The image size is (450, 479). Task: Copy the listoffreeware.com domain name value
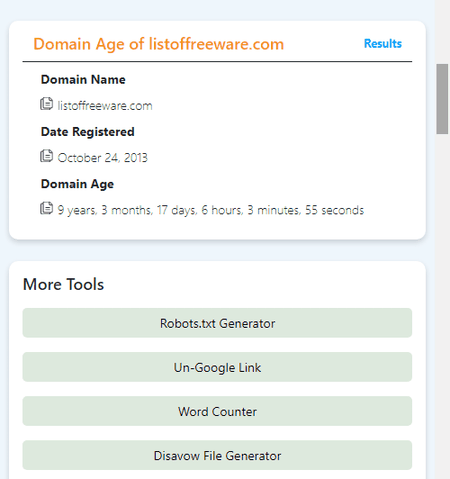coord(46,104)
